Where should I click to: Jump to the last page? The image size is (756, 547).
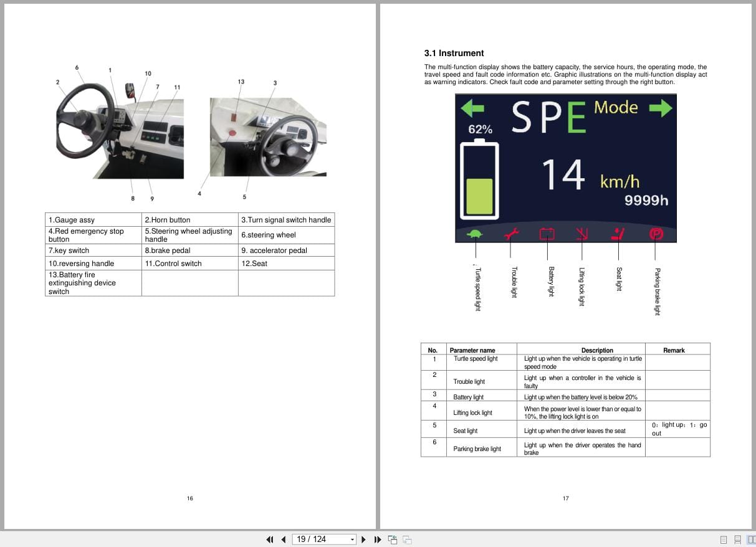click(378, 540)
